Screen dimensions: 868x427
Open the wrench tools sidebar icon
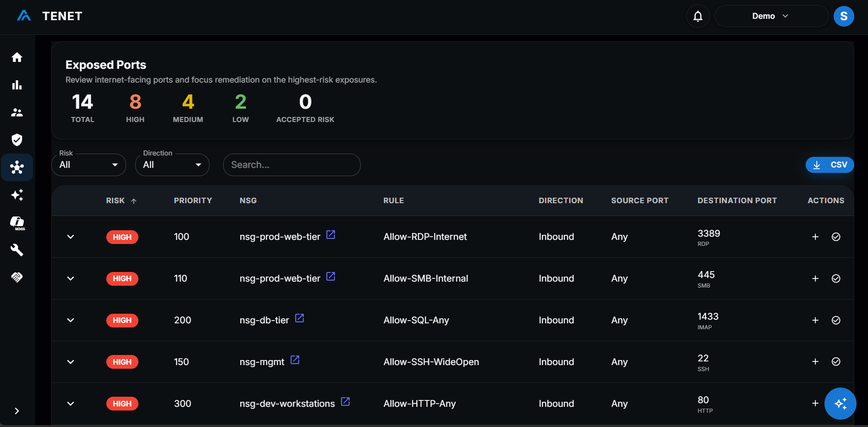click(17, 250)
